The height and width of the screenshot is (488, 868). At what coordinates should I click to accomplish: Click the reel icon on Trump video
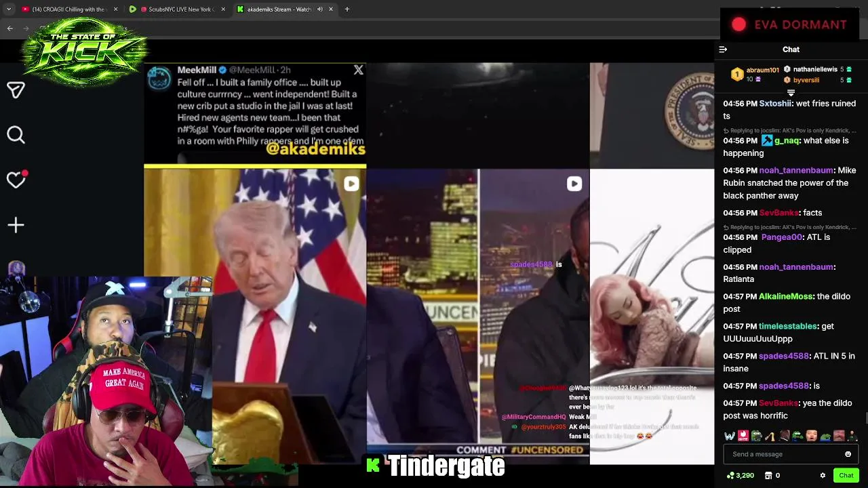click(x=351, y=184)
